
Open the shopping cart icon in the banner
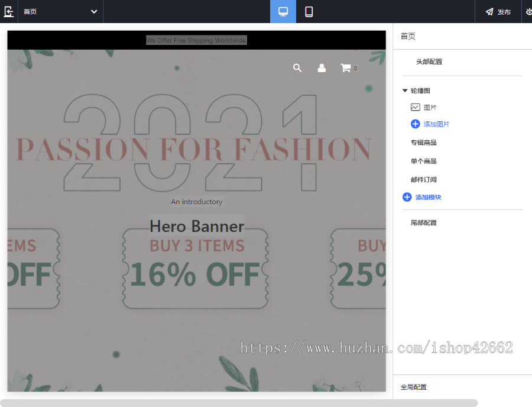[346, 68]
